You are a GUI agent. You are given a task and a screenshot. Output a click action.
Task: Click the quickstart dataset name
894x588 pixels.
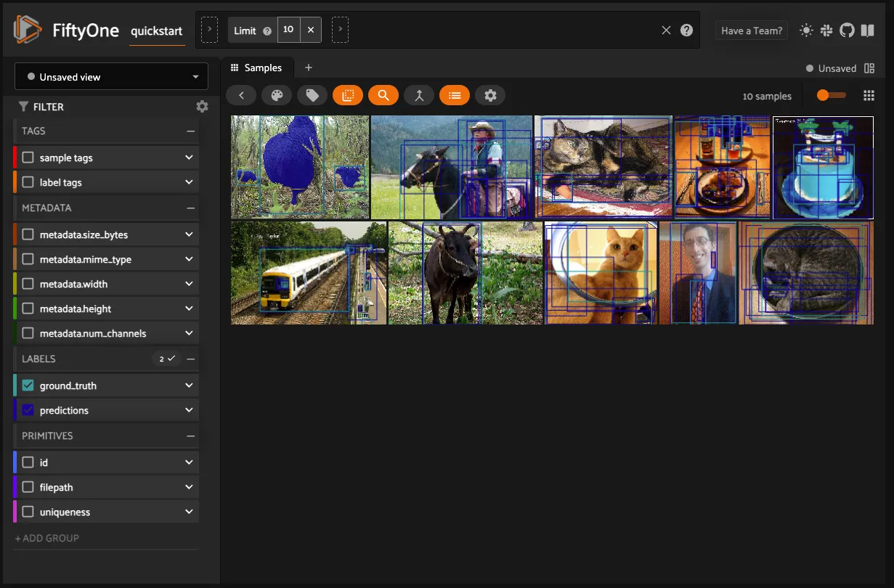pos(157,31)
